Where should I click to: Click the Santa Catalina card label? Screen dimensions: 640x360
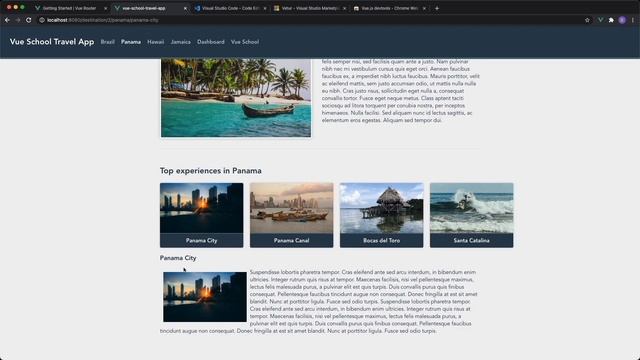point(471,240)
